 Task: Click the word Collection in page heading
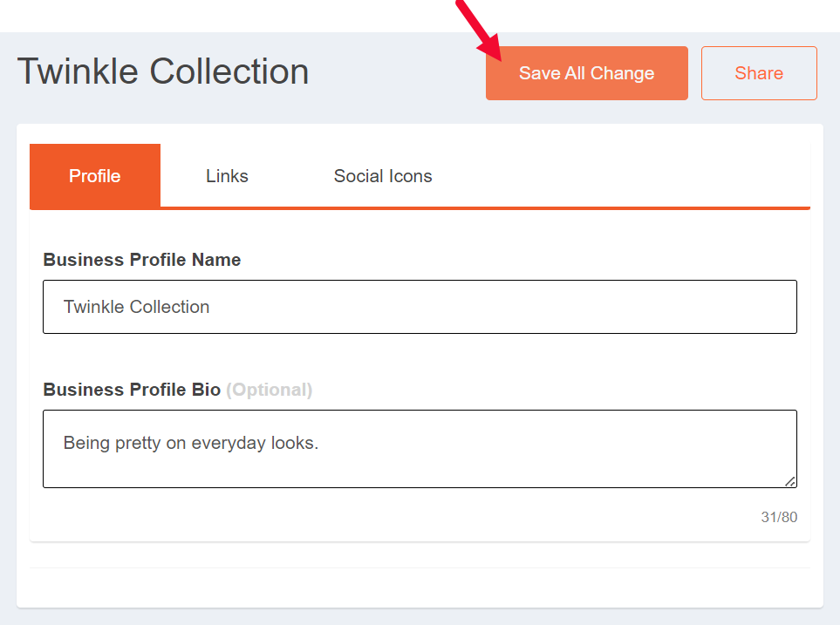pyautogui.click(x=229, y=71)
